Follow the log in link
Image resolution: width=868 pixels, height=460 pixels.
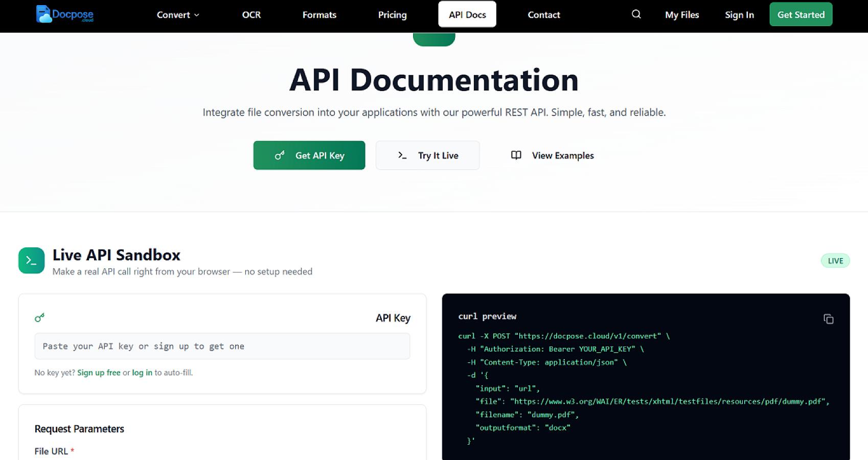142,373
